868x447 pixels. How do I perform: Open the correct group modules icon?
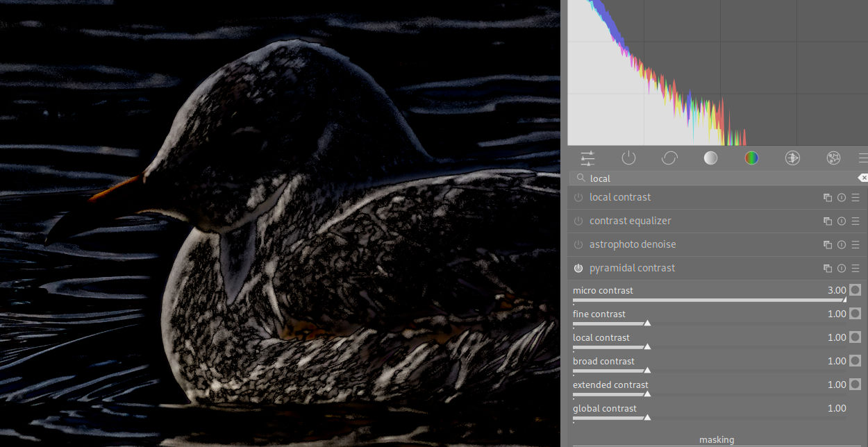point(792,158)
